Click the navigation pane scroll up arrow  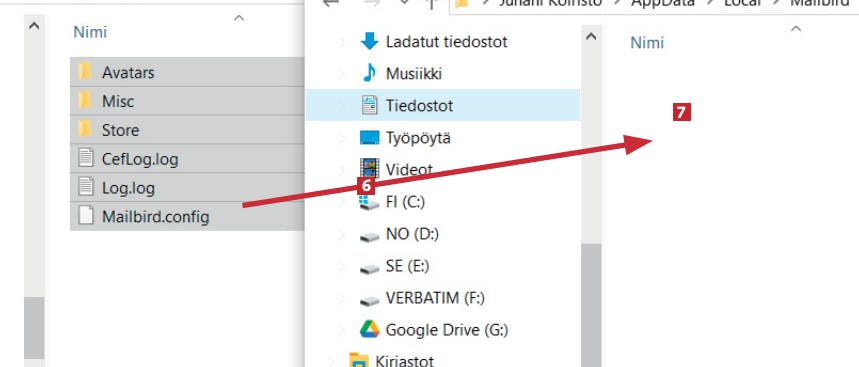591,37
